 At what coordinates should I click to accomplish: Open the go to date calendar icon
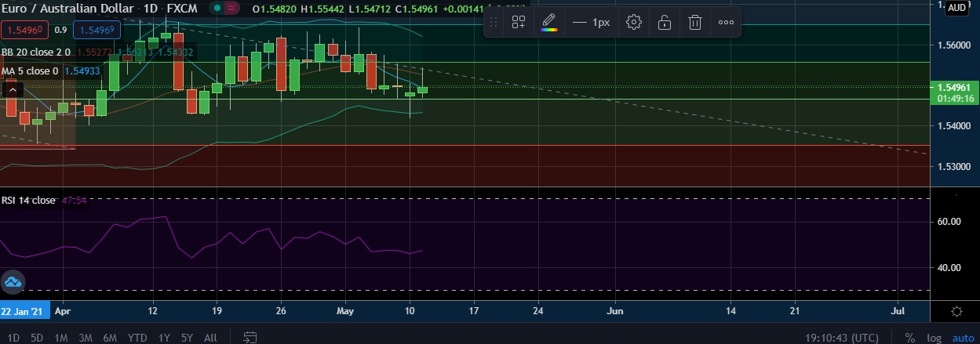tap(250, 338)
